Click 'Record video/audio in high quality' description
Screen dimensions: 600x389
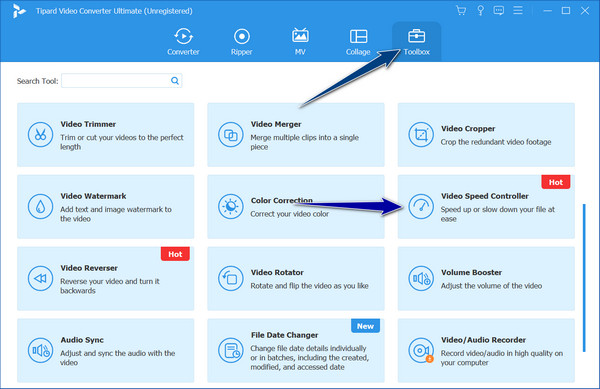pyautogui.click(x=502, y=358)
